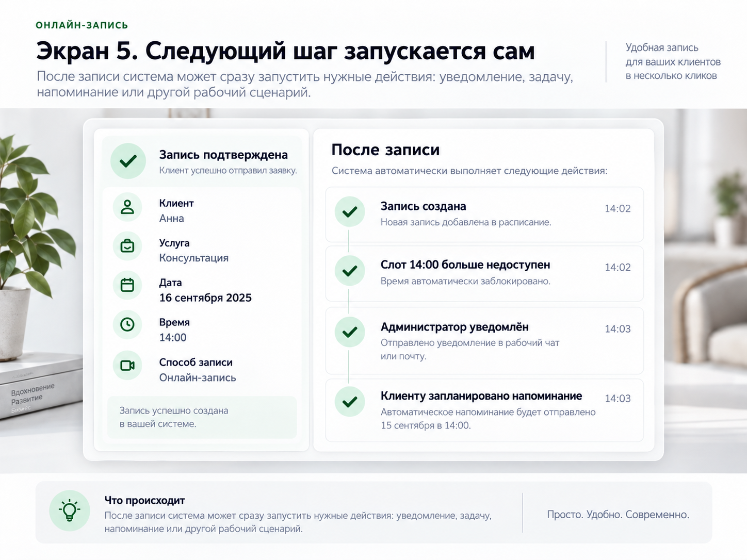Click the video camera icon by "Способ записи"
747x560 pixels.
127,365
